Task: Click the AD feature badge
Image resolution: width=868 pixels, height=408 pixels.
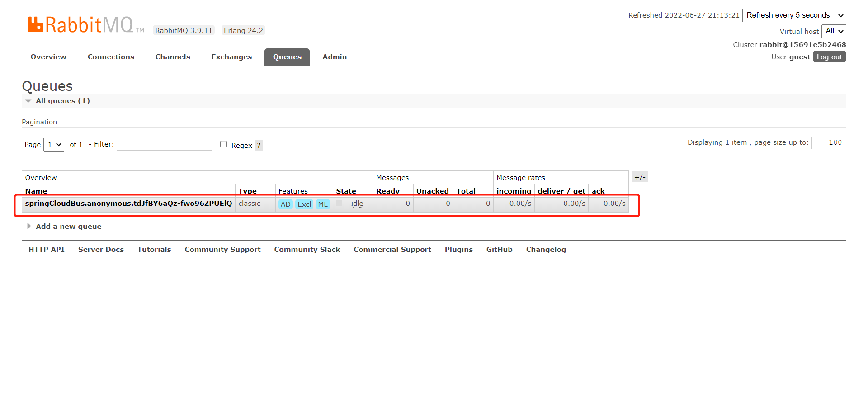Action: pos(285,204)
